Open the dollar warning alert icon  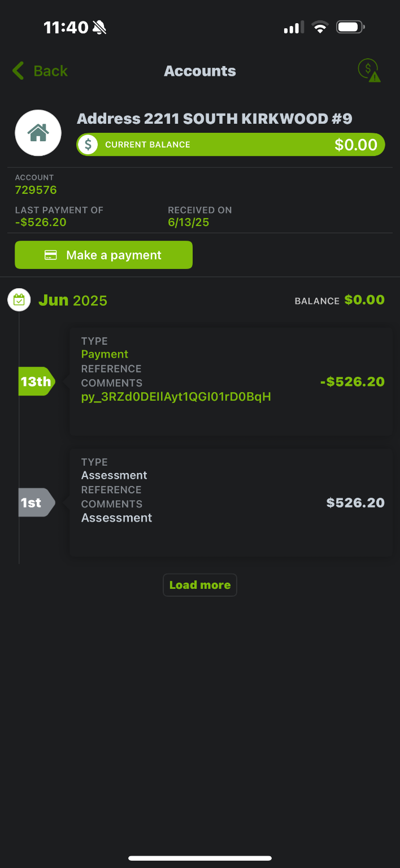[369, 71]
